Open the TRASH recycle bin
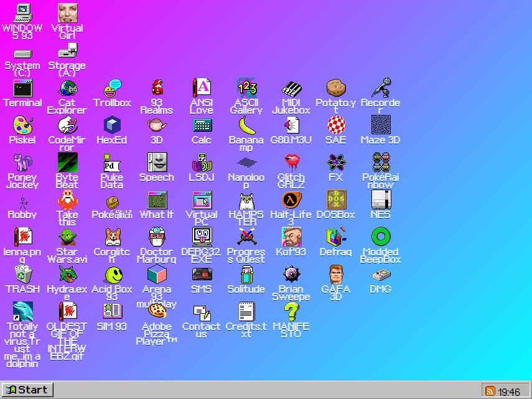Viewport: 532px width, 399px height. (22, 274)
